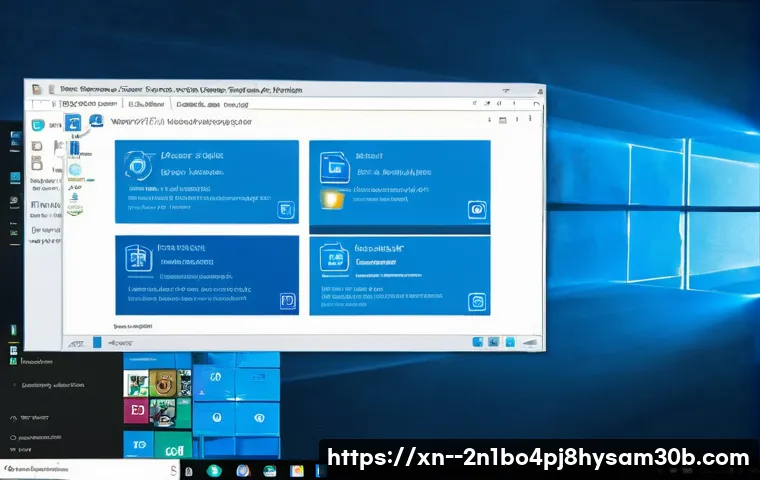
Task: Click the blue square icon in the window's status bar
Action: click(478, 342)
